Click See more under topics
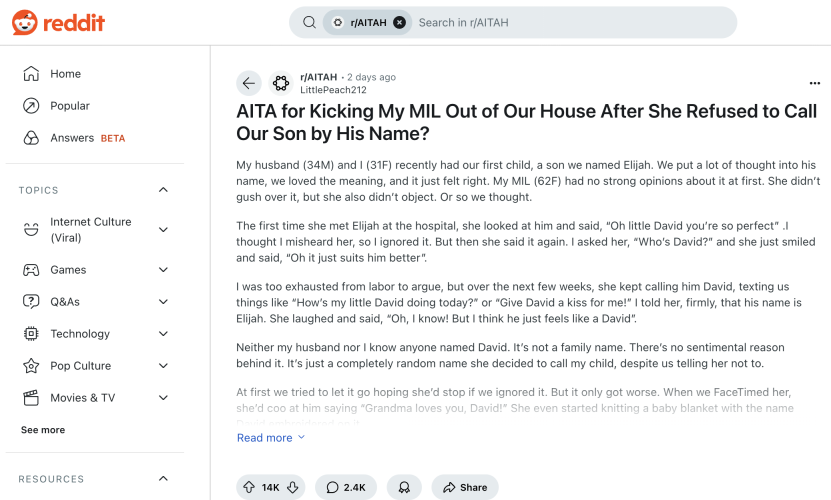 point(43,430)
